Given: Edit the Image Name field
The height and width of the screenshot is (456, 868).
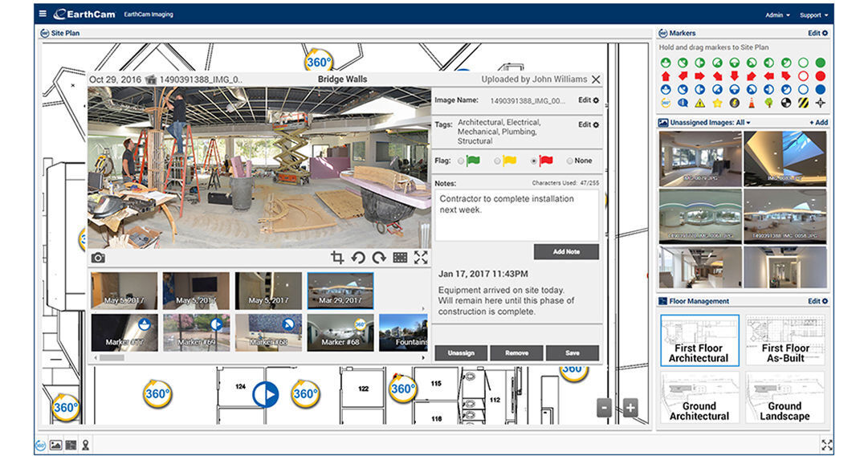Looking at the screenshot, I should (x=589, y=100).
